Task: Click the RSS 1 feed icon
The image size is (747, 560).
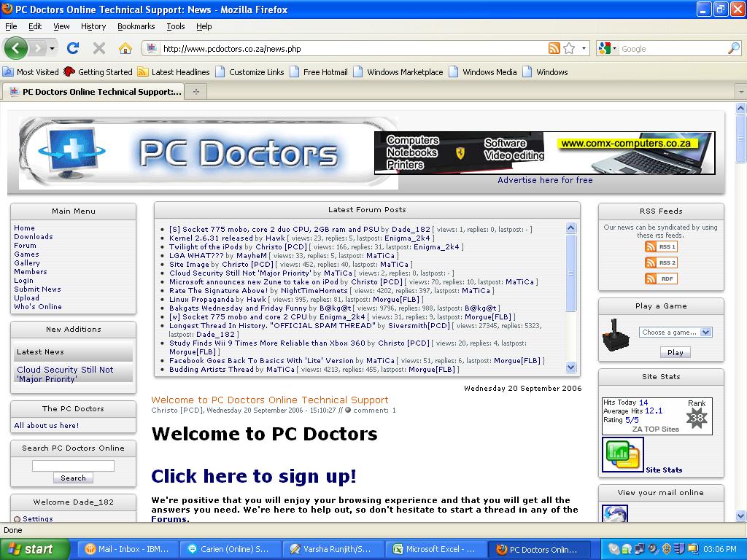Action: click(x=661, y=246)
